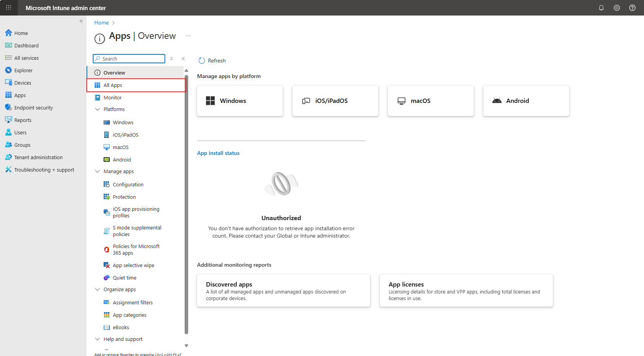Open notifications bell icon
Screen dimensions: 644x356
[601, 8]
